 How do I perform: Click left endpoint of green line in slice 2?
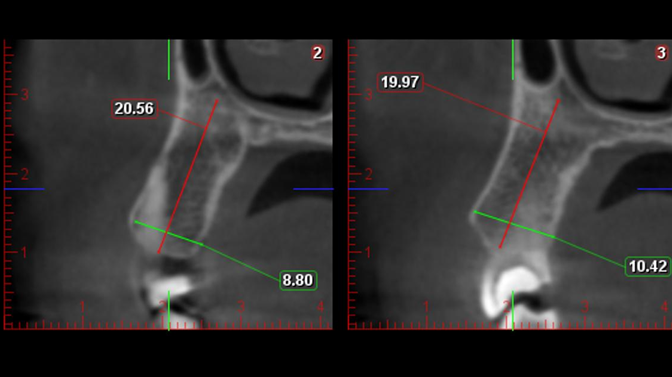tap(136, 222)
